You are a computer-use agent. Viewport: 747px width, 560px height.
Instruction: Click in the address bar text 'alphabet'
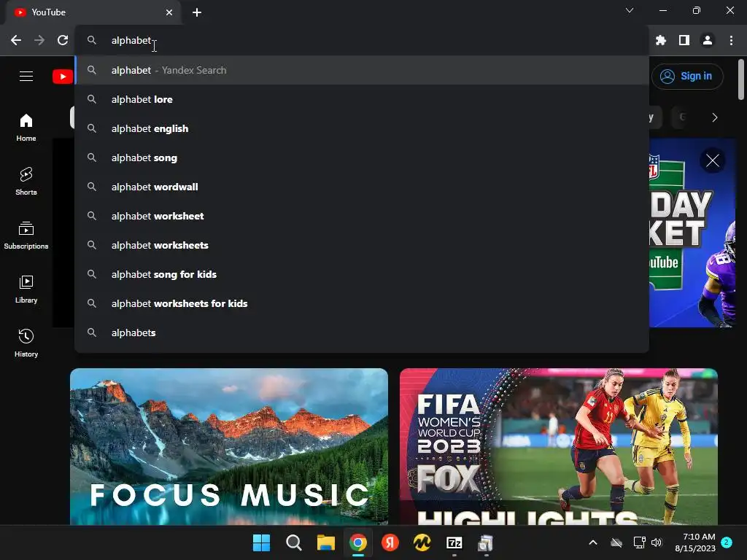[x=131, y=41]
